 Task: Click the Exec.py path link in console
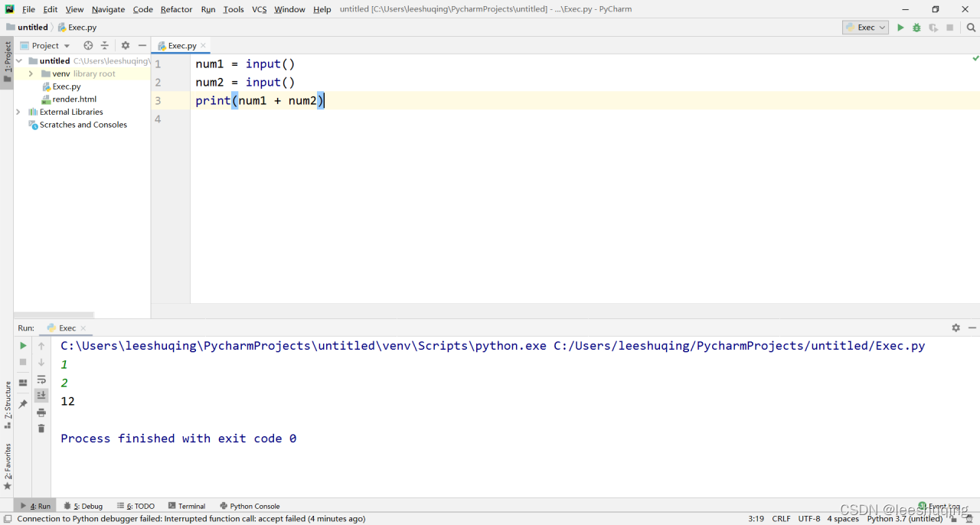click(x=739, y=346)
